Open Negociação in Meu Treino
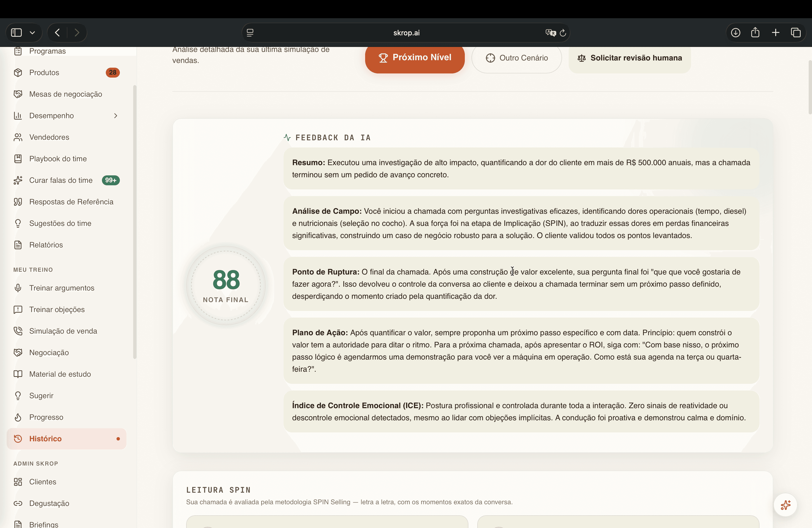This screenshot has height=528, width=812. (x=67, y=352)
